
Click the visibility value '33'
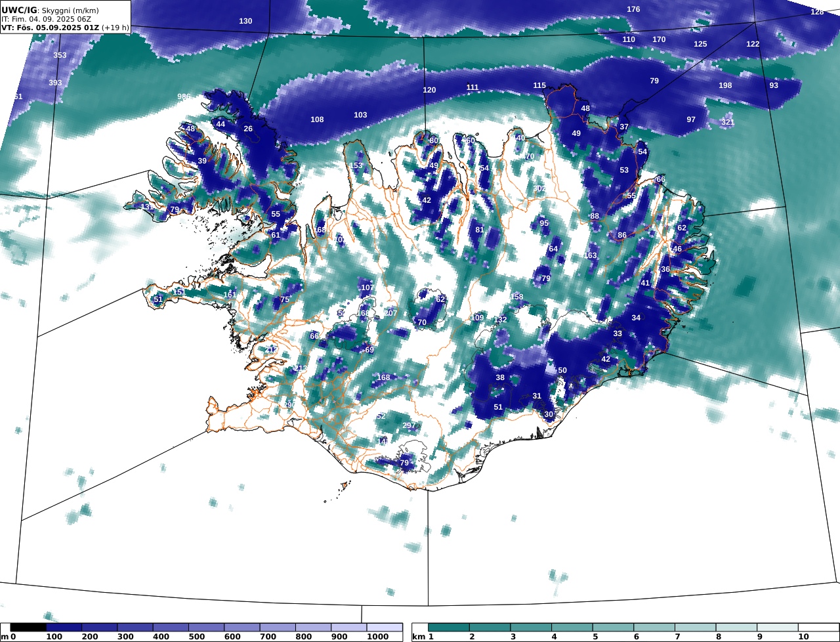(x=618, y=333)
